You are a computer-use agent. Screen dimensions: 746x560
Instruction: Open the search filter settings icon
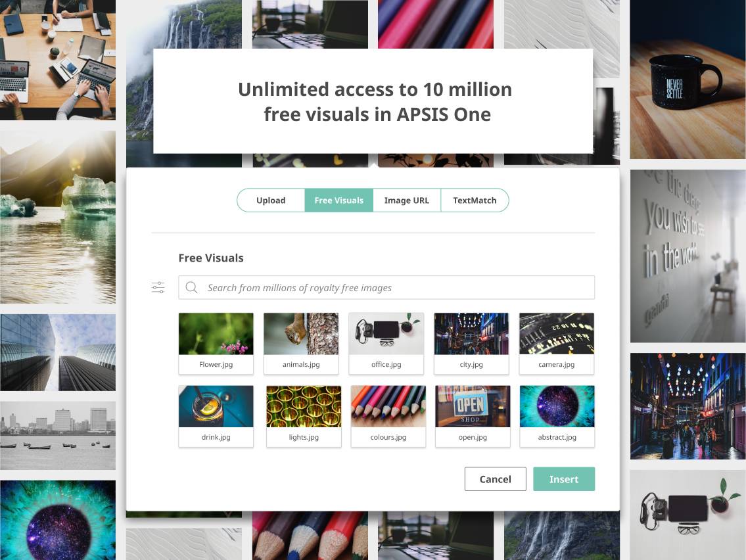click(158, 287)
